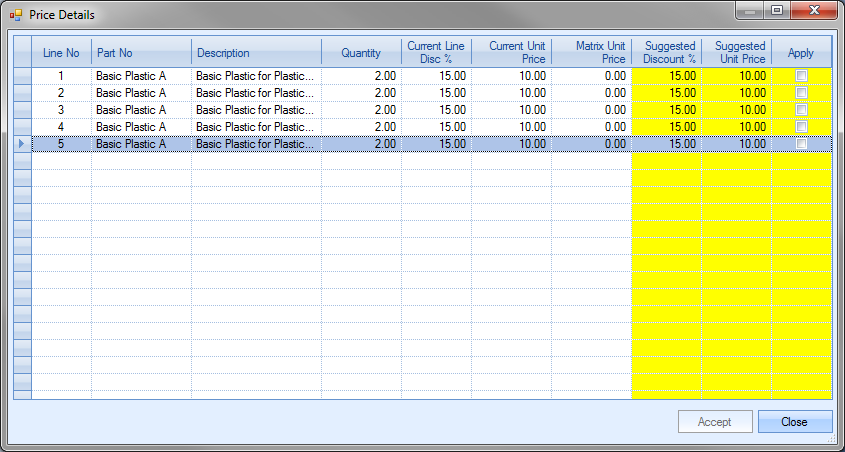Click the current row arrow indicator
Viewport: 845px width, 452px height.
(22, 144)
